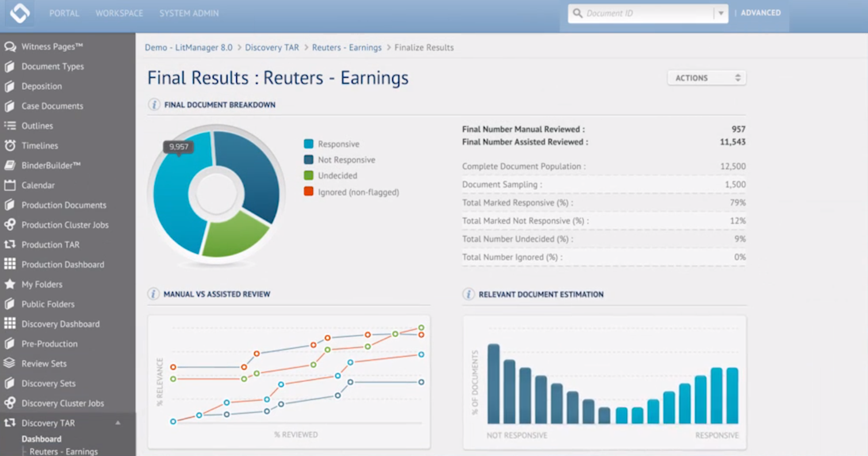Viewport: 868px width, 456px height.
Task: Click the Review Sets layers icon
Action: point(10,363)
